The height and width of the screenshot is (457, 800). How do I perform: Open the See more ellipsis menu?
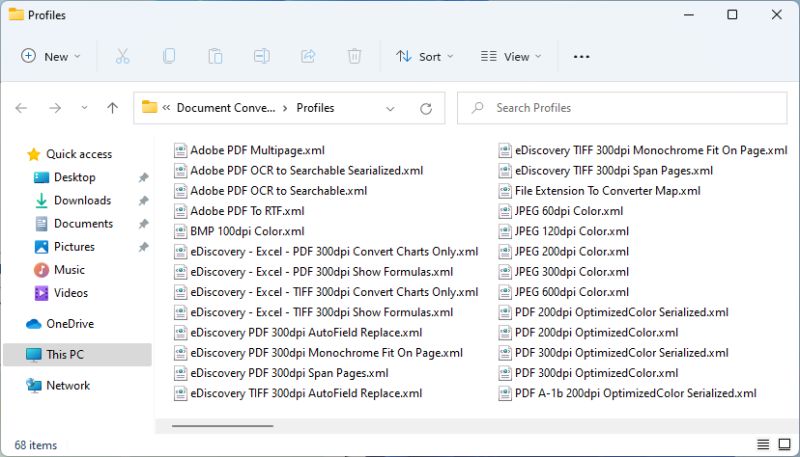(x=582, y=57)
